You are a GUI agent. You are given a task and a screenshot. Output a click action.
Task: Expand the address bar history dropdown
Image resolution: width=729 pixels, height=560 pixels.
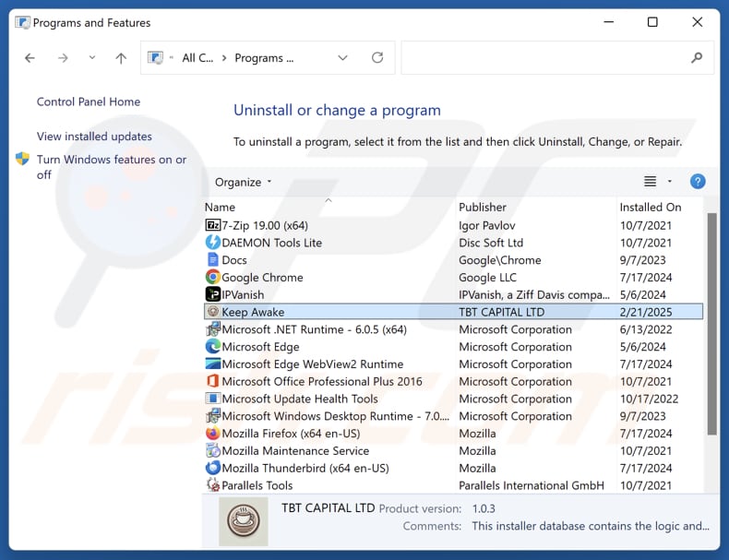coord(342,57)
